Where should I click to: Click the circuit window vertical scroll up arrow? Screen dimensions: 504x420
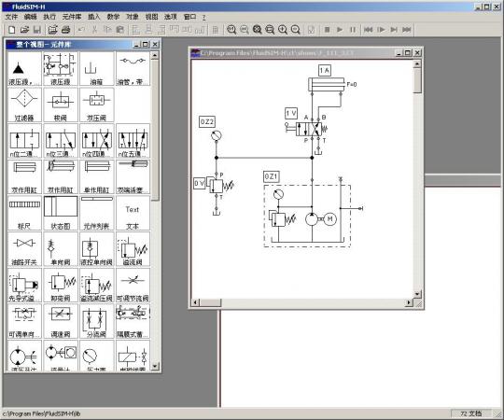[417, 64]
